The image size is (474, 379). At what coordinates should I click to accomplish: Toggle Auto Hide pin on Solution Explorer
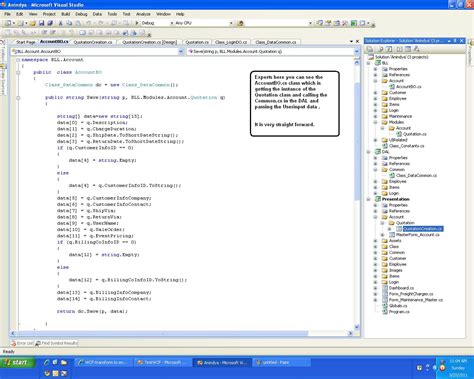(455, 41)
